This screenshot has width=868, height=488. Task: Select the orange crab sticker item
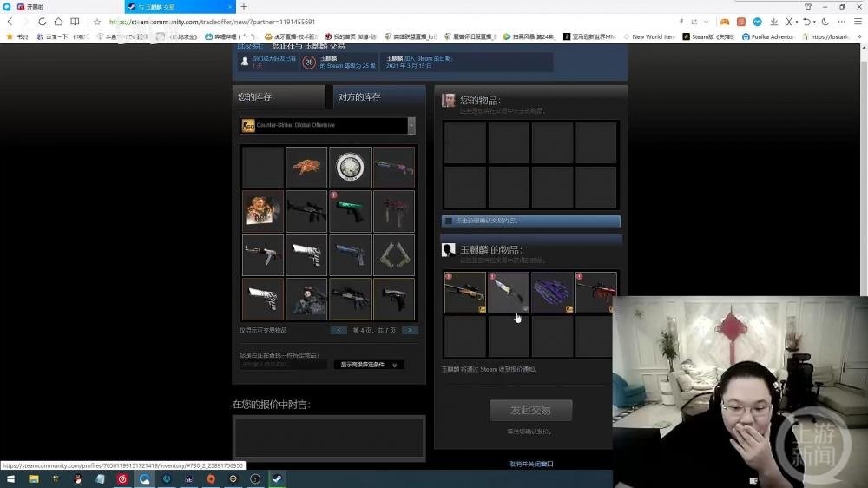306,167
